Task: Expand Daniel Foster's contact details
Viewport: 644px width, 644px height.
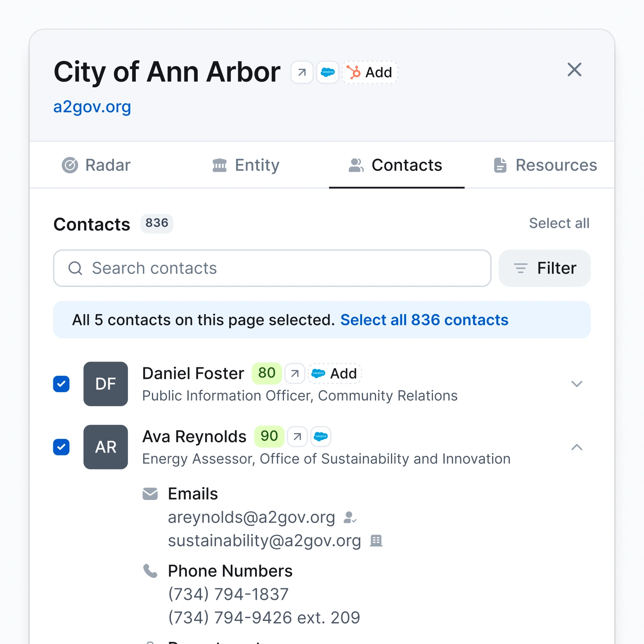Action: [x=577, y=384]
